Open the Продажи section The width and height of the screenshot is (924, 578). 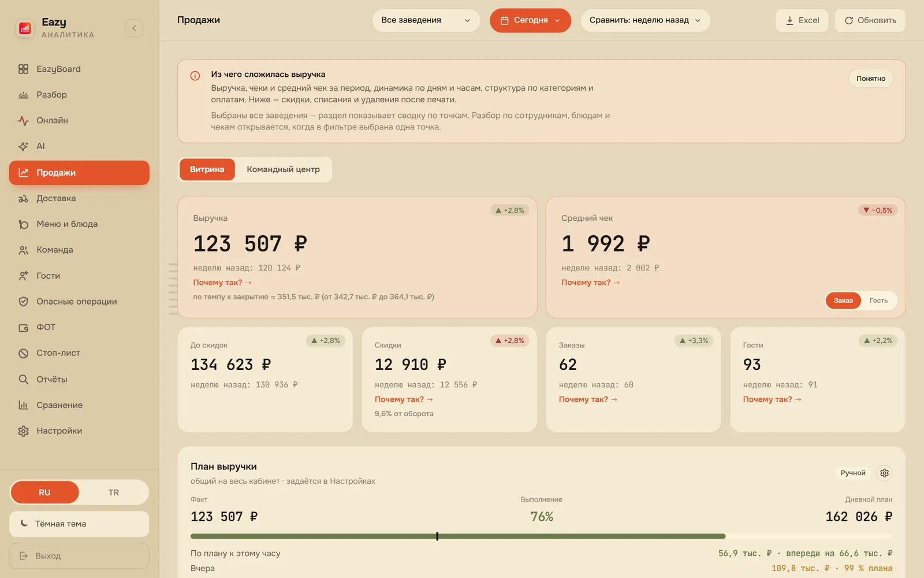click(79, 172)
